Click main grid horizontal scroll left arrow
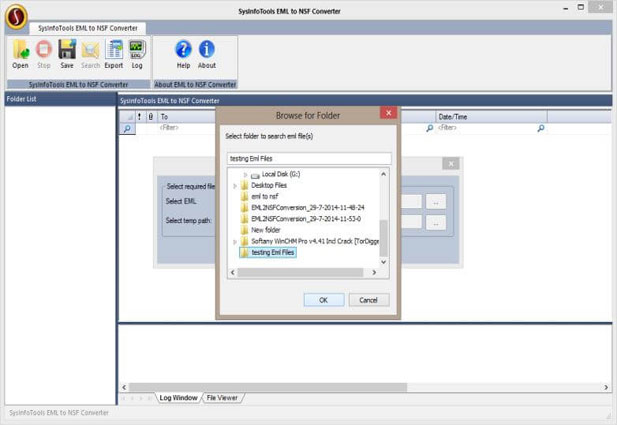This screenshot has width=617, height=425. coord(124,387)
